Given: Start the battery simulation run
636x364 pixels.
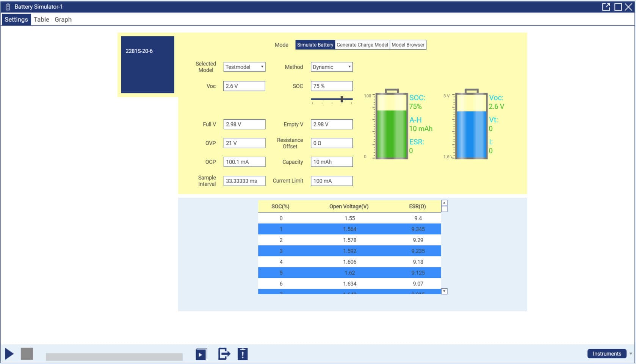Looking at the screenshot, I should pyautogui.click(x=9, y=354).
